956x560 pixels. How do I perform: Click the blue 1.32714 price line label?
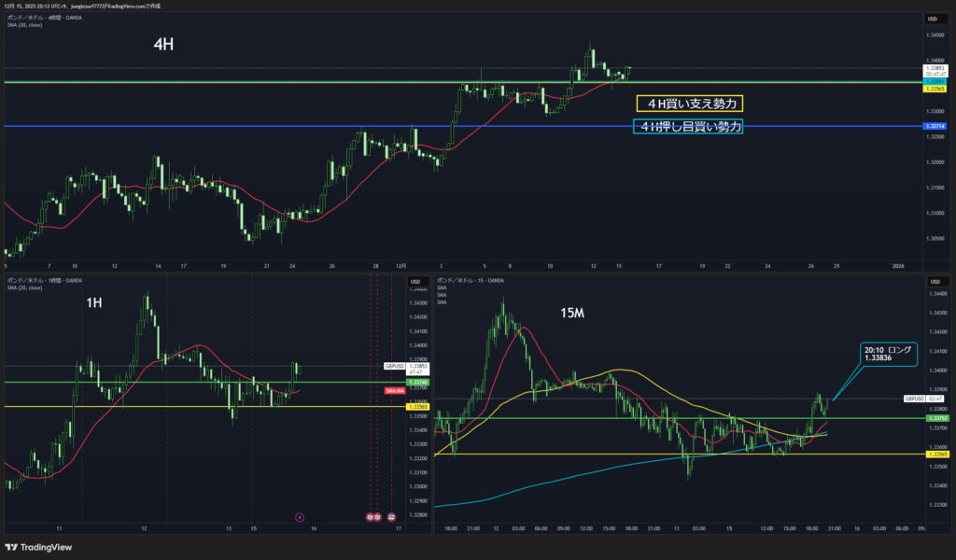click(935, 126)
